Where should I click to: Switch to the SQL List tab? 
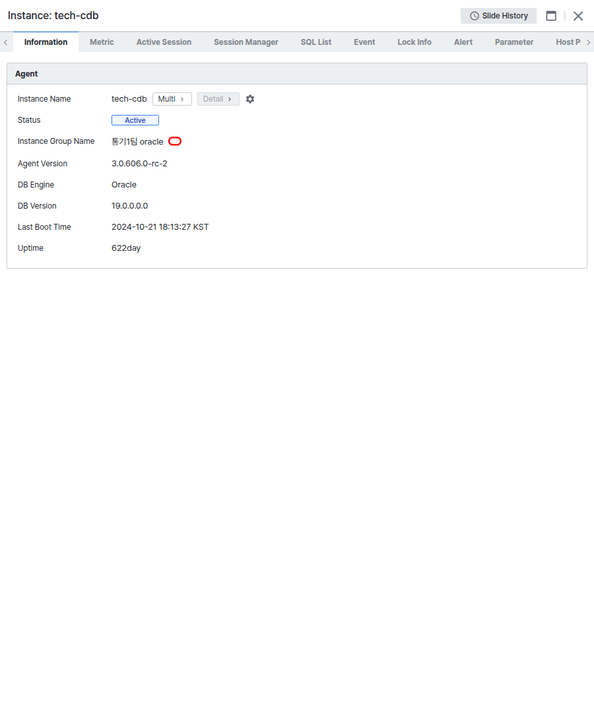click(x=316, y=42)
